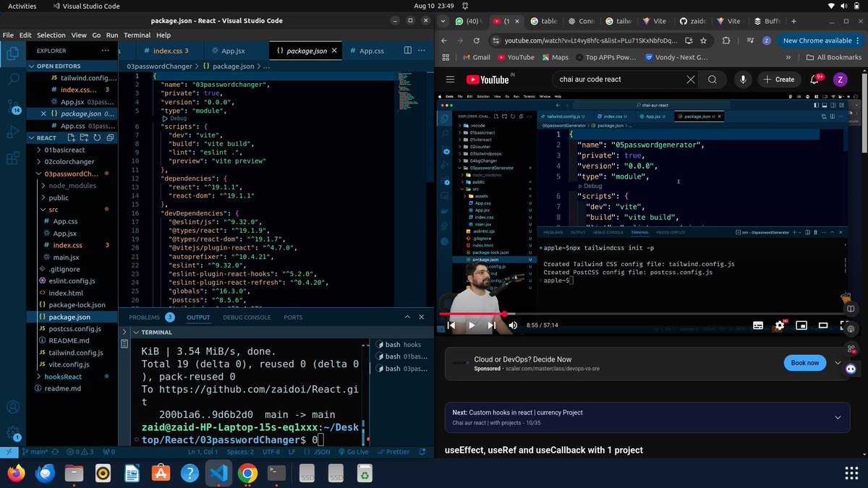Click the Go Live status bar button
868x488 pixels.
tap(352, 452)
